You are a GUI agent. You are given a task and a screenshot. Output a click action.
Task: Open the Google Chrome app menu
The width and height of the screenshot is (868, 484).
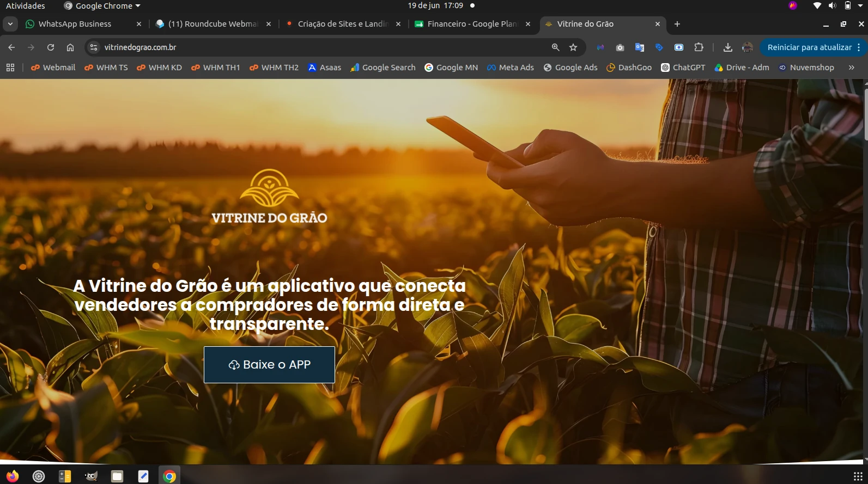[102, 5]
